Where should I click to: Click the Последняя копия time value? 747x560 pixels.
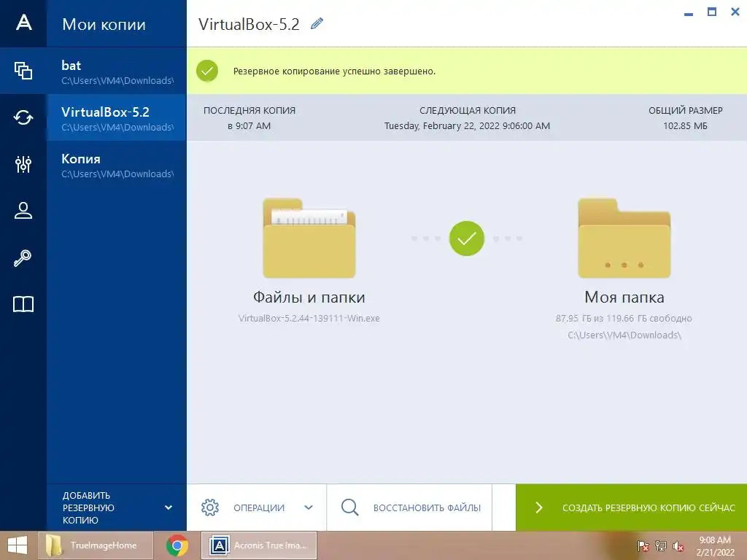tap(249, 125)
